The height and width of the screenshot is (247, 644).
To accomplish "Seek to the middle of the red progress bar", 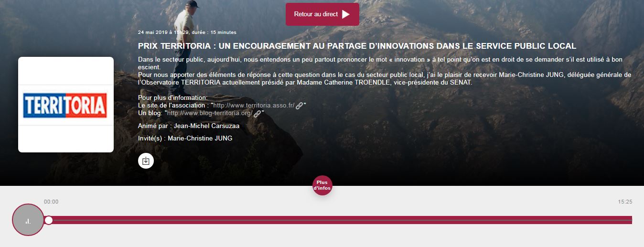I will [340, 220].
